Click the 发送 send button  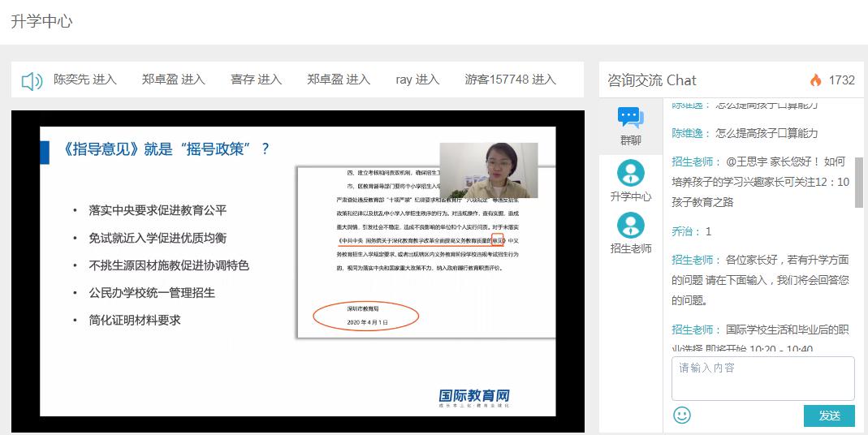click(x=829, y=416)
